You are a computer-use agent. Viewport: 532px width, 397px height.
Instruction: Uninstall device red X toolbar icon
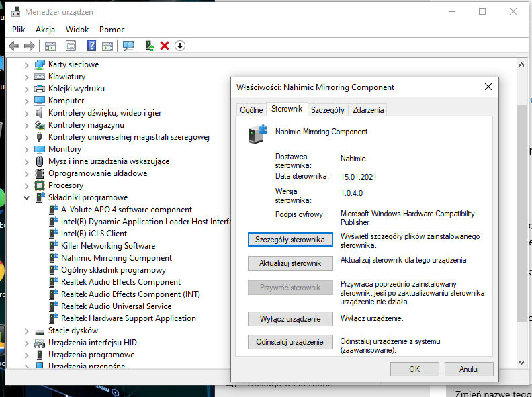click(165, 46)
